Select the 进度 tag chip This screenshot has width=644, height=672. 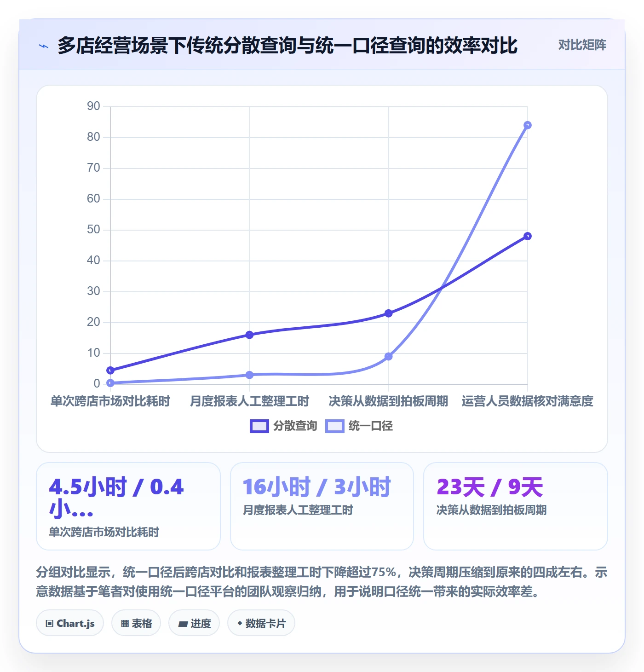point(194,623)
